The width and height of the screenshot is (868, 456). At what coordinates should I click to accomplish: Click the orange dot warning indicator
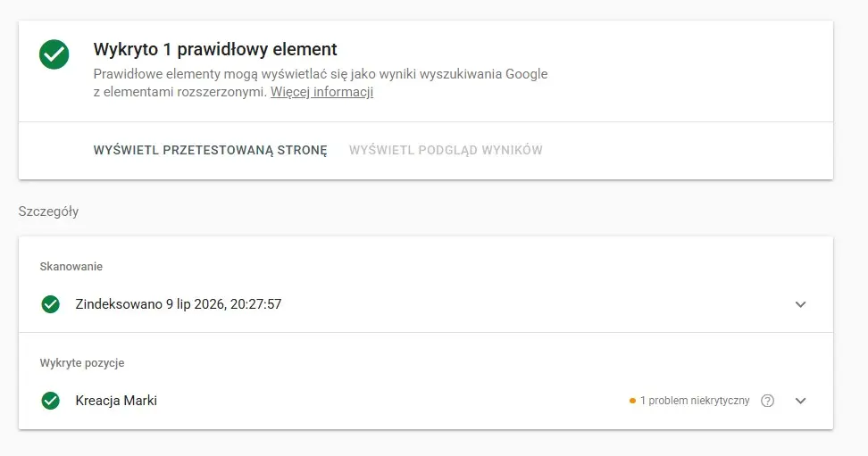coord(632,401)
